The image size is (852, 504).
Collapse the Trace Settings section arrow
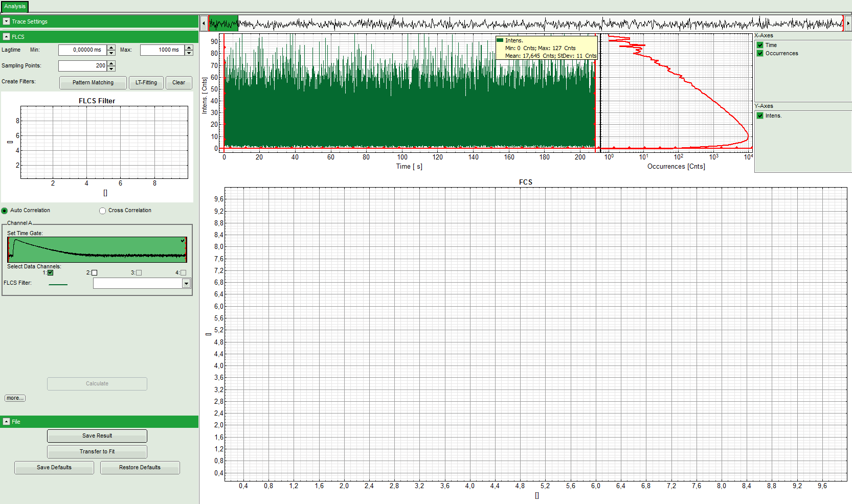[7, 21]
